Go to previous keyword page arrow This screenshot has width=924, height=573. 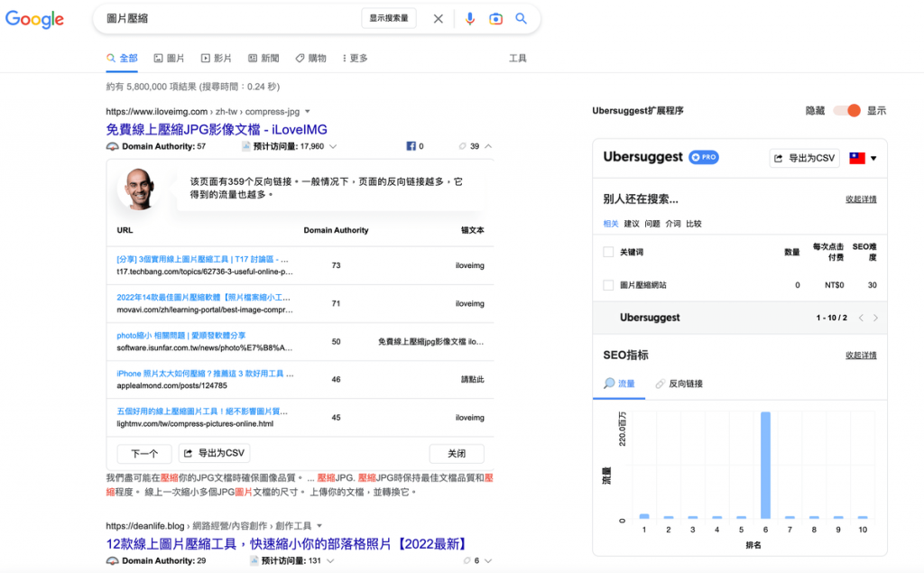pyautogui.click(x=861, y=318)
